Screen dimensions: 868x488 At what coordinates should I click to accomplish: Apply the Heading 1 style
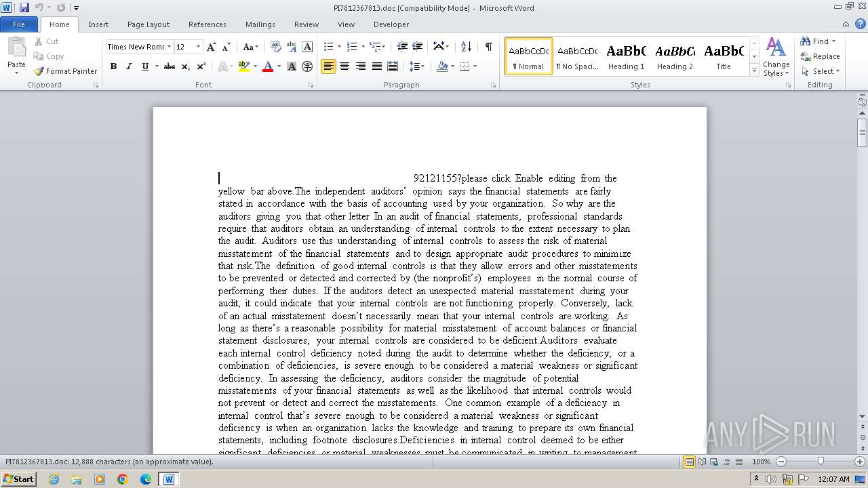[x=626, y=56]
